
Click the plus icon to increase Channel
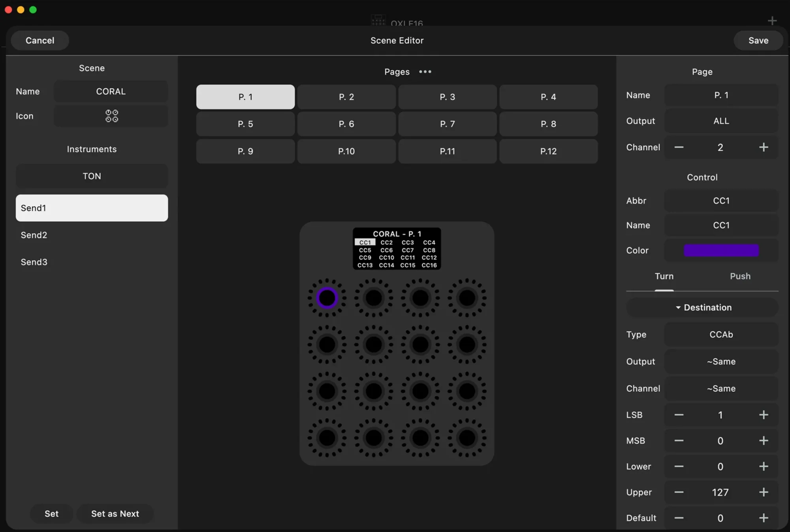pyautogui.click(x=763, y=147)
